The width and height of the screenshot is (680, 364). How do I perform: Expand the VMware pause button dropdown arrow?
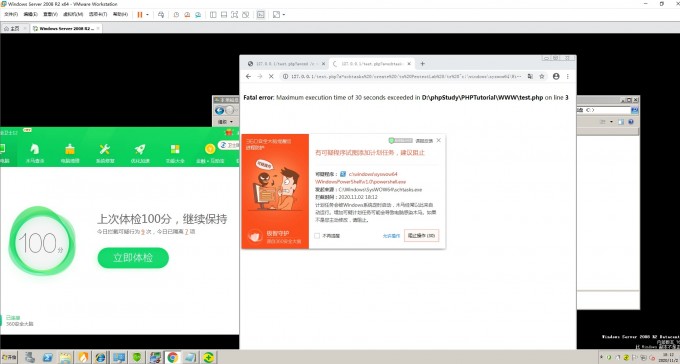click(x=147, y=14)
